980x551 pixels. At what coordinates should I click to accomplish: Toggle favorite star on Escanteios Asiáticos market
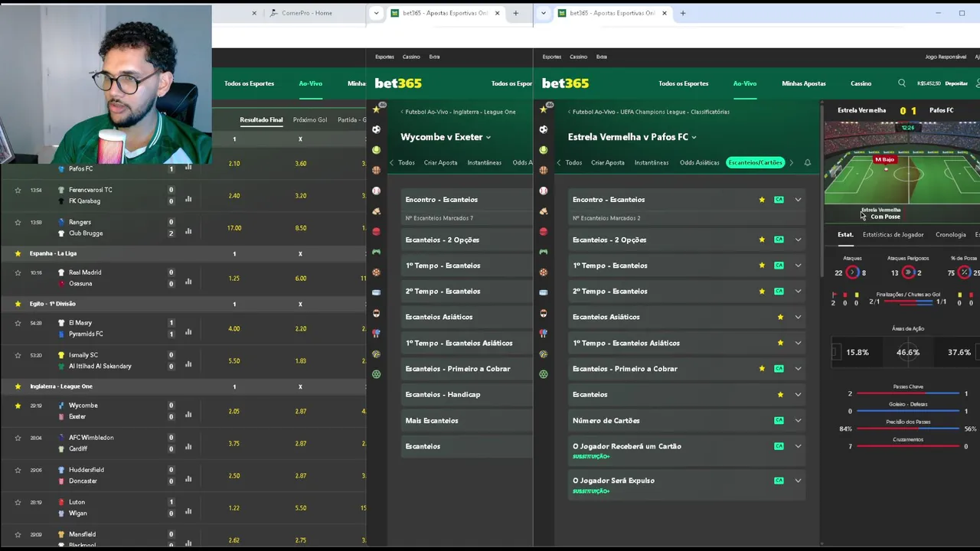coord(780,317)
